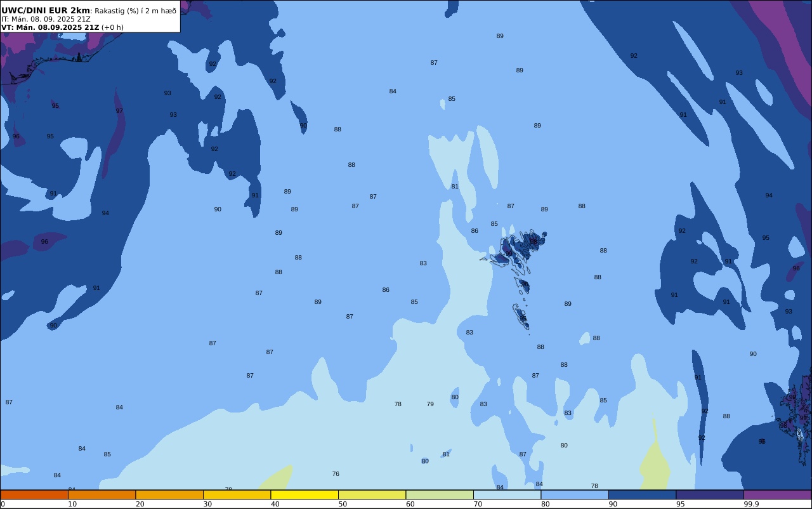812x509 pixels.
Task: Click the legend scale label '10'
Action: point(72,504)
